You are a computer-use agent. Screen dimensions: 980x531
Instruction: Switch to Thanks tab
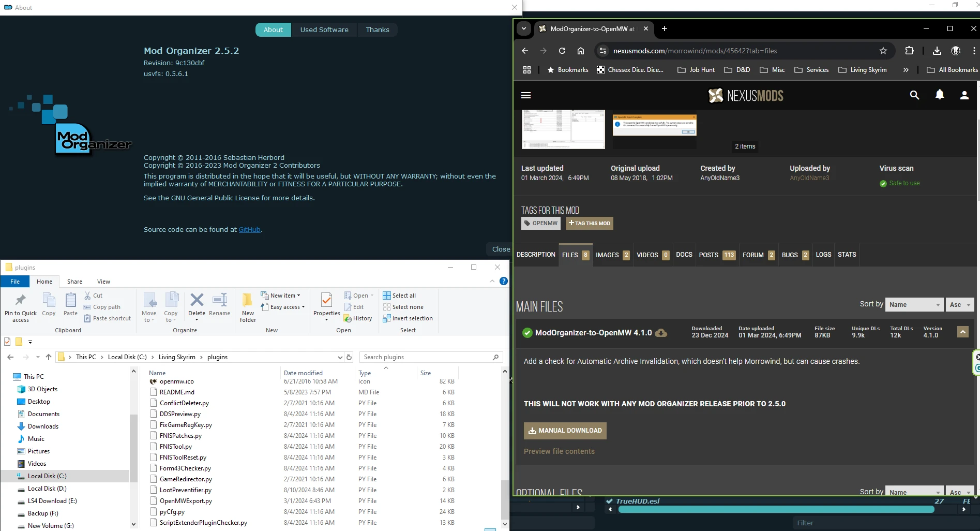pos(378,30)
